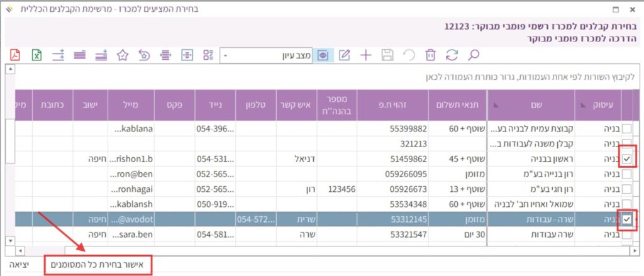Open filter on the עיסוק column header
644x276 pixels.
[585, 104]
